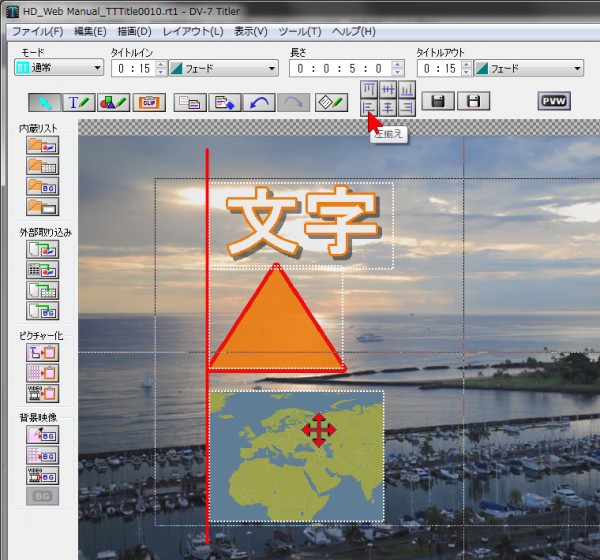
Task: Click the second save disk icon
Action: [x=474, y=101]
